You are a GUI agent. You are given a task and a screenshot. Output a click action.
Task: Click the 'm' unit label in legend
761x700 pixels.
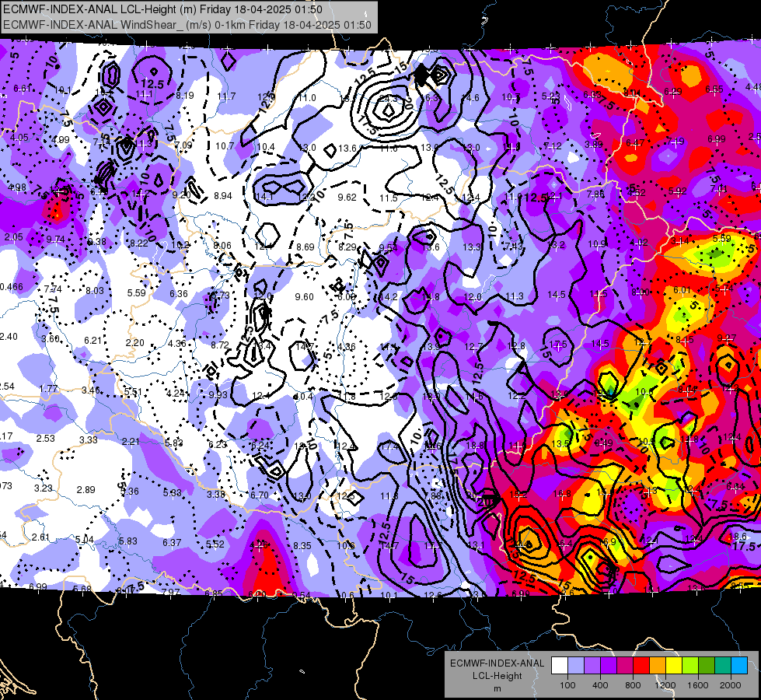(x=497, y=689)
